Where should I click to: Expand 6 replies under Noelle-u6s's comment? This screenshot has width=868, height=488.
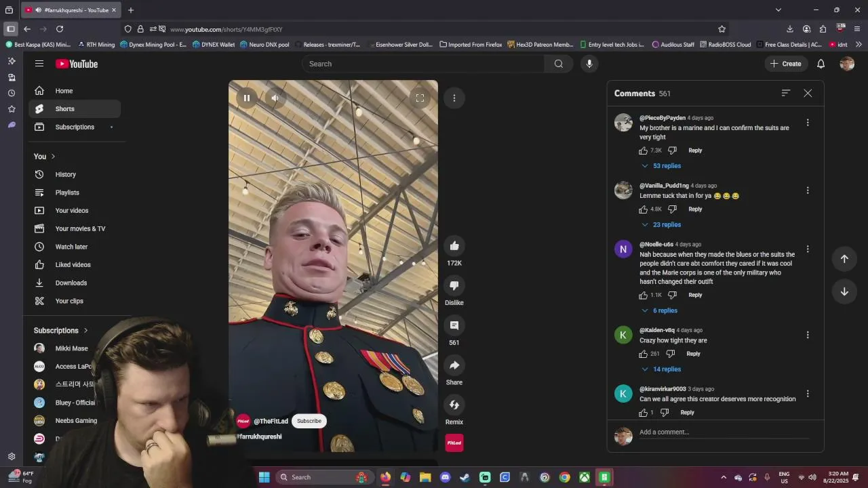click(659, 310)
